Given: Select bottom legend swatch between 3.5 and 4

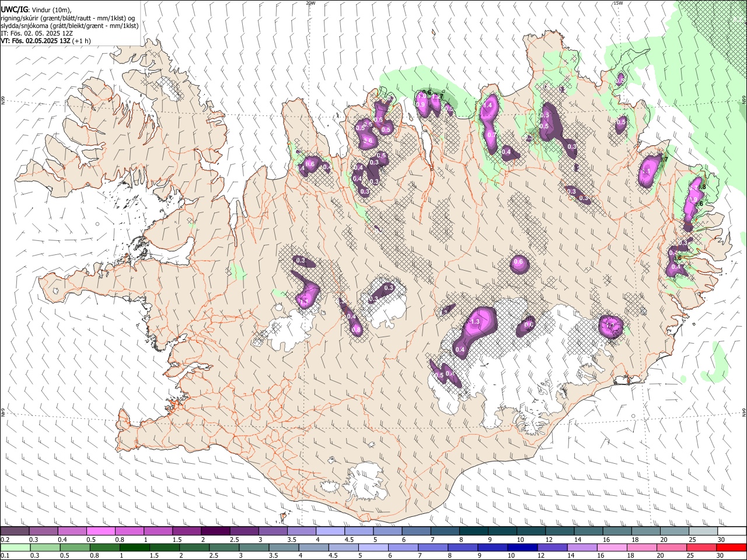Looking at the screenshot, I should pos(283,547).
